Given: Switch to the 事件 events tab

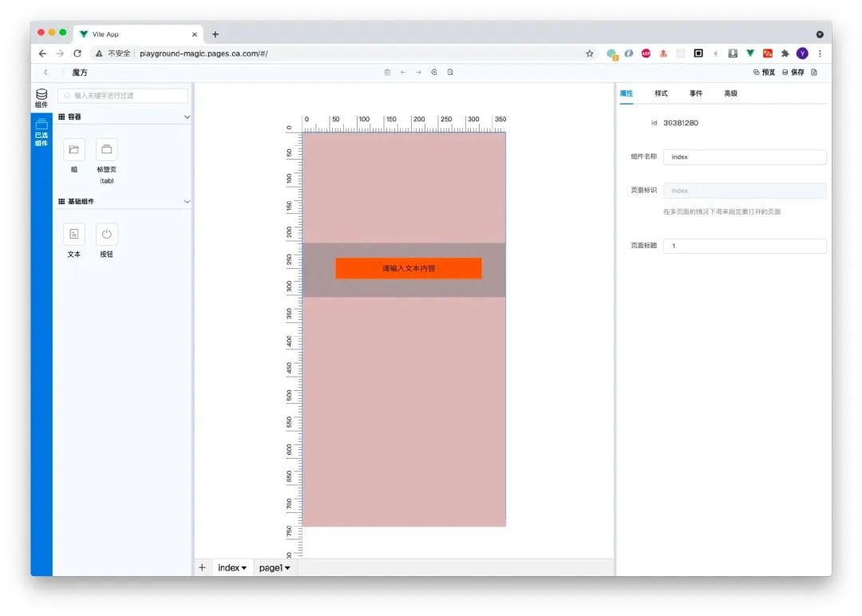Looking at the screenshot, I should tap(696, 93).
